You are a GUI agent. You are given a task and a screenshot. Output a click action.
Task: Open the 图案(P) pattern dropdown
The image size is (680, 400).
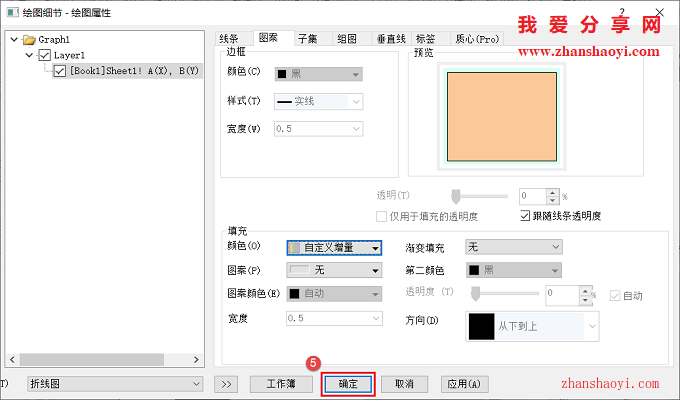(x=334, y=270)
